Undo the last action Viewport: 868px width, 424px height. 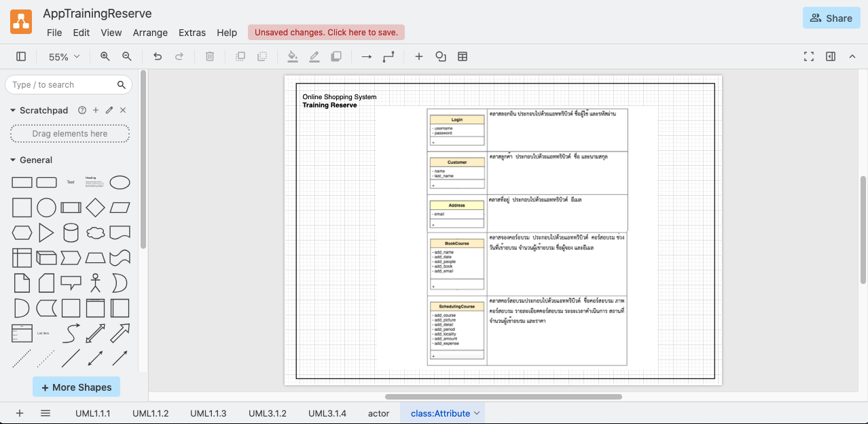[158, 57]
